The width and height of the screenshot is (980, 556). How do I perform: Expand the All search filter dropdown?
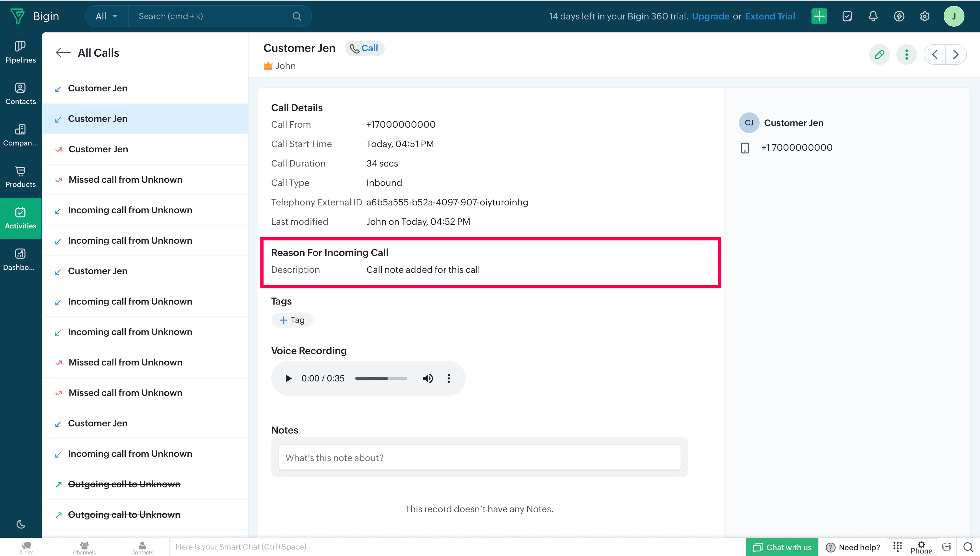tap(107, 16)
